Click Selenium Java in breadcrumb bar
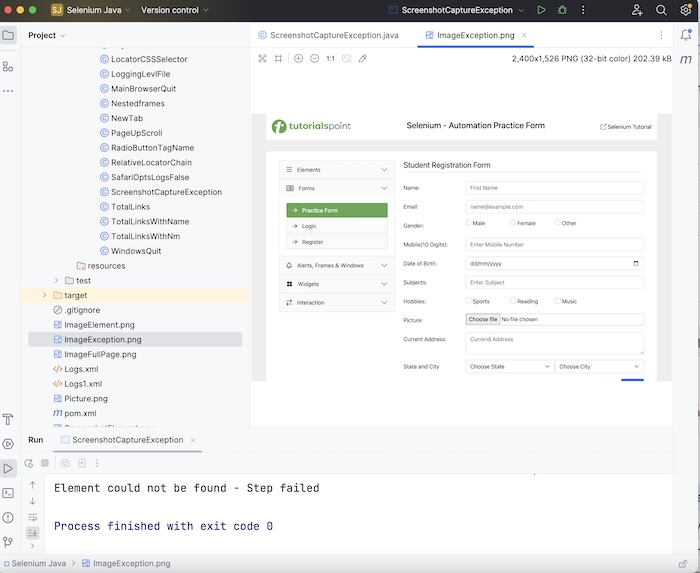Viewport: 700px width, 573px height. 38,564
